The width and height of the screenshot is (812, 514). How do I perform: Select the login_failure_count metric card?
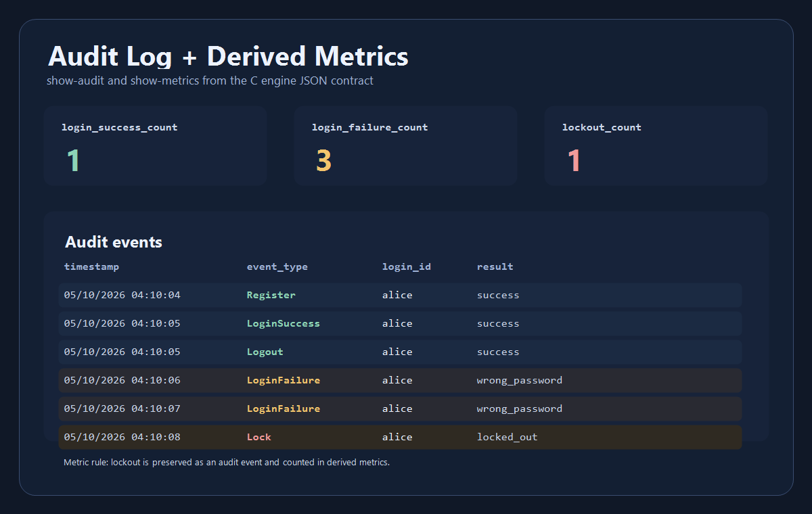[405, 145]
